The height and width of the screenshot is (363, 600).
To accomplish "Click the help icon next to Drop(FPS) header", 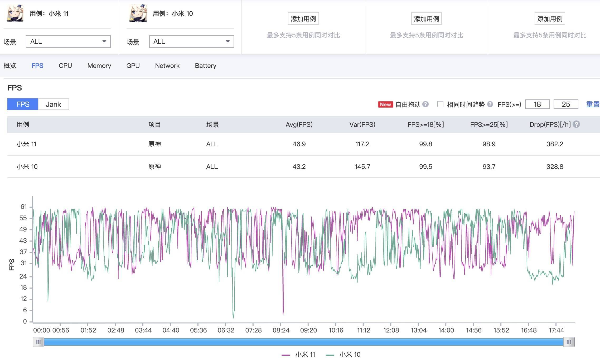I will [576, 124].
